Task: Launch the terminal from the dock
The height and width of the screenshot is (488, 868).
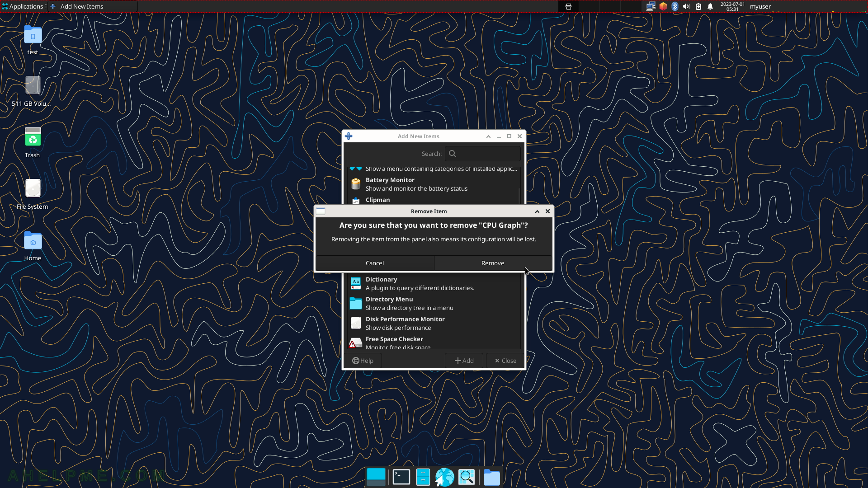Action: 401,477
